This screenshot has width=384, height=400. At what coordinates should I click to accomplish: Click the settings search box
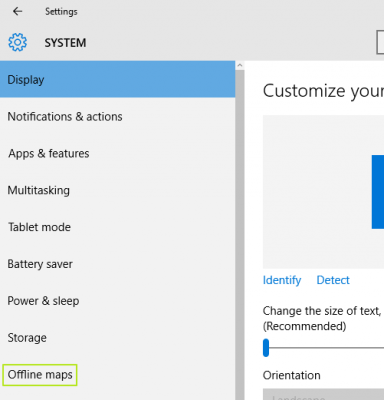380,42
